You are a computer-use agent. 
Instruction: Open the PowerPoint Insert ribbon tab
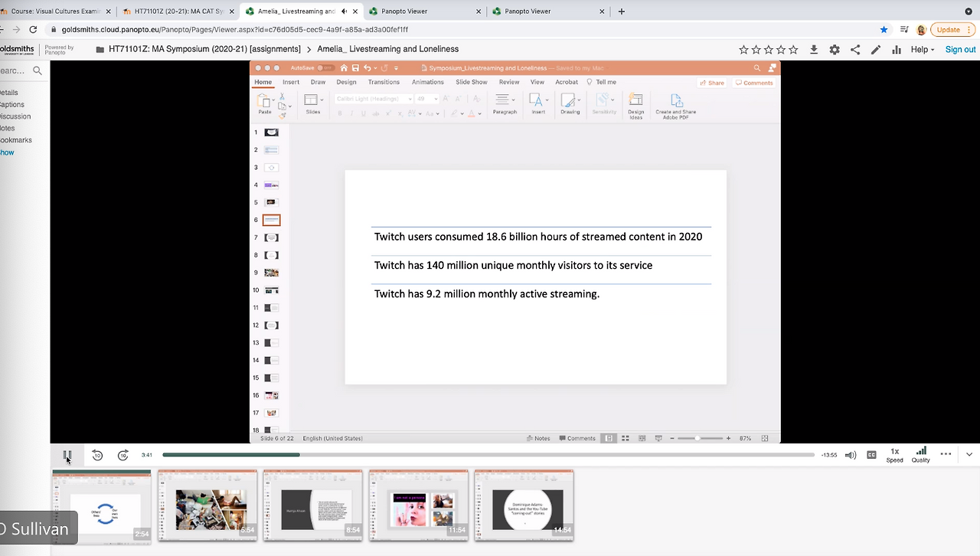click(291, 82)
